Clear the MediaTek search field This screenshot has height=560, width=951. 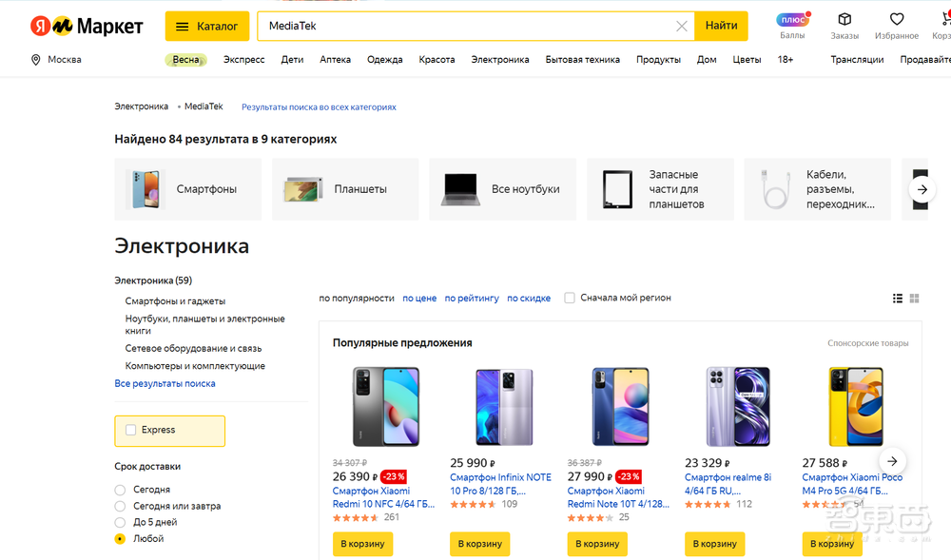(681, 27)
